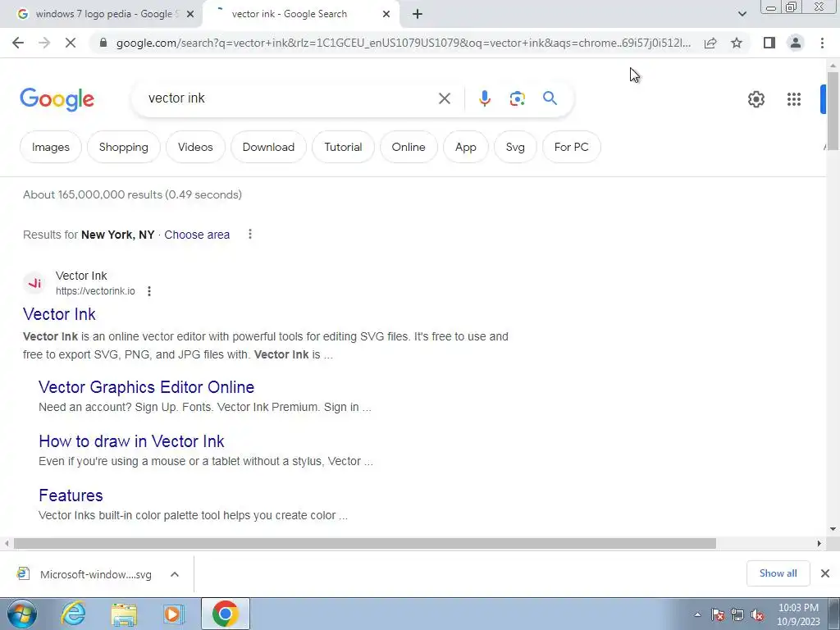The image size is (840, 630).
Task: Clear the search box text
Action: (x=444, y=98)
